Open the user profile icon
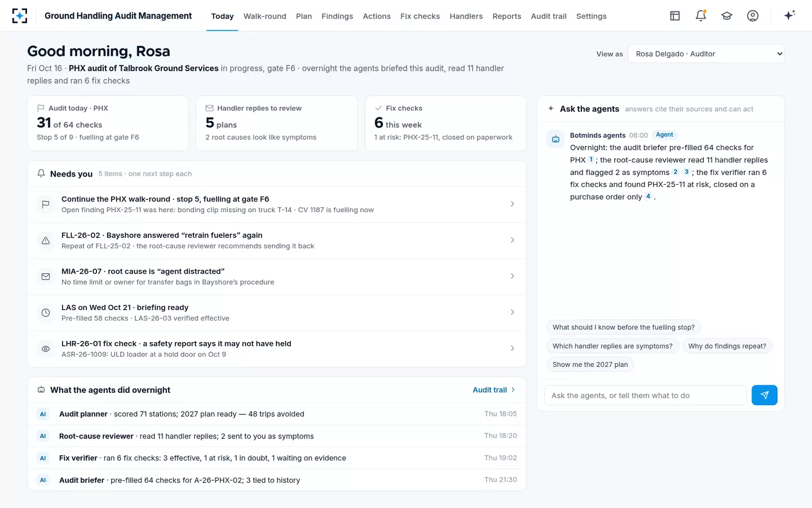812x508 pixels. click(x=753, y=16)
